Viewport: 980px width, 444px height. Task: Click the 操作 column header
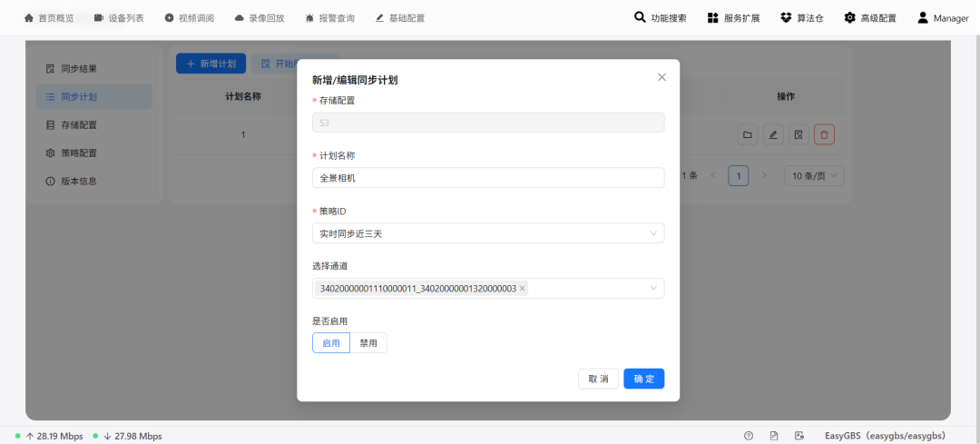point(786,97)
